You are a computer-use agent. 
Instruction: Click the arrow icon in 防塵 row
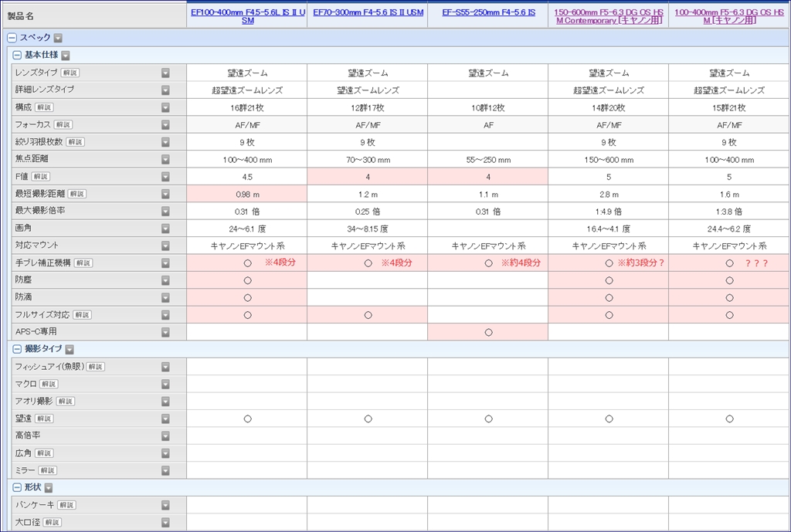click(x=165, y=280)
